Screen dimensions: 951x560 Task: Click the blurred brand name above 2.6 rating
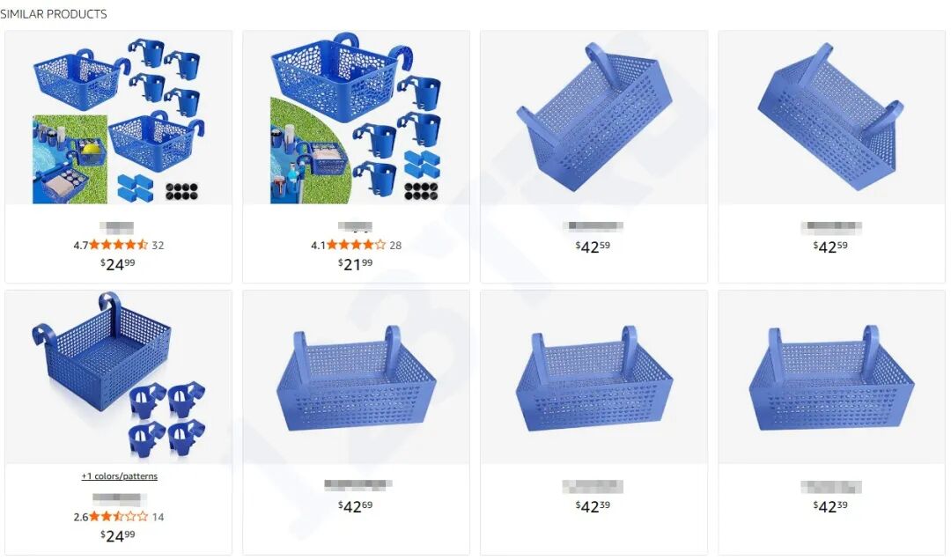(x=118, y=499)
